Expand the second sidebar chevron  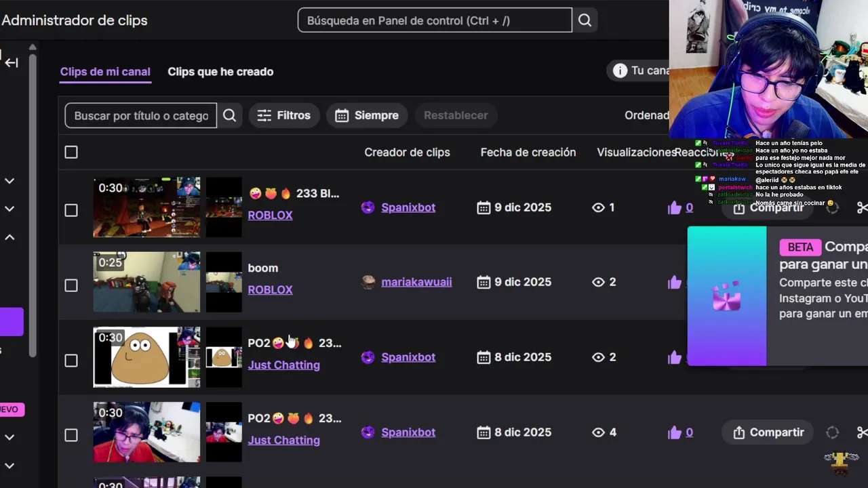9,209
